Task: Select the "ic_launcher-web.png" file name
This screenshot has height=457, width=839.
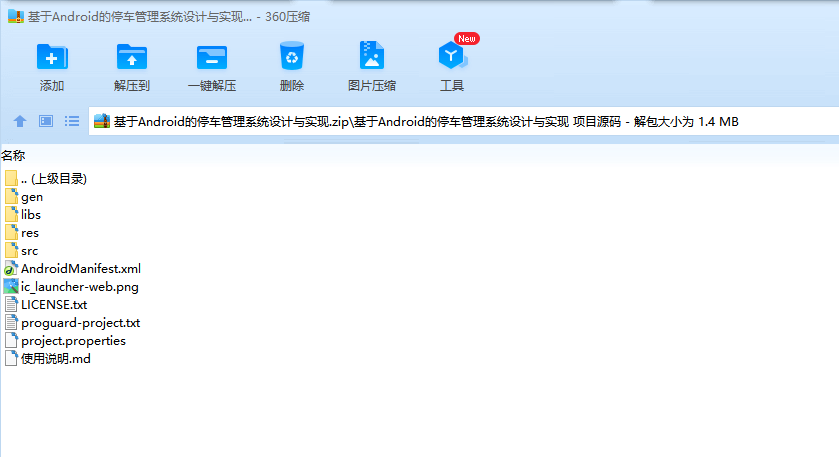Action: coord(80,287)
